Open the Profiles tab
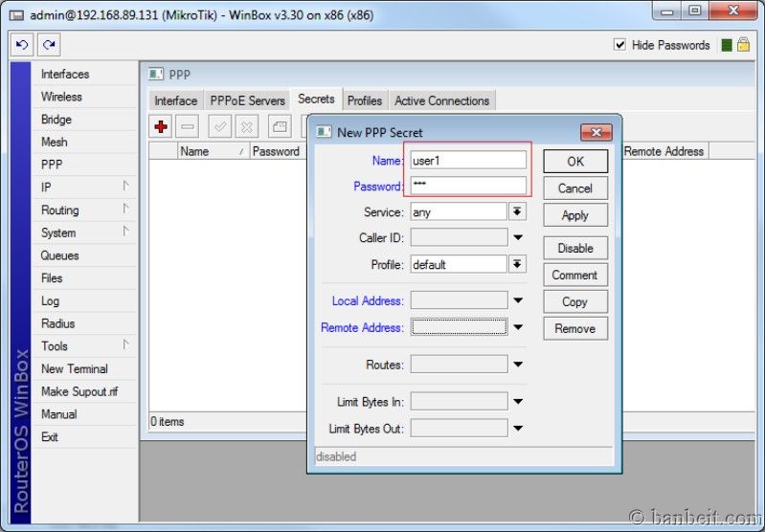765x532 pixels. point(365,100)
